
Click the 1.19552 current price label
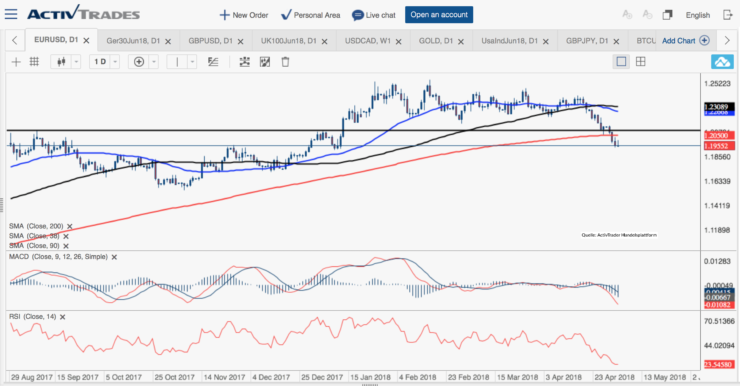[x=719, y=146]
